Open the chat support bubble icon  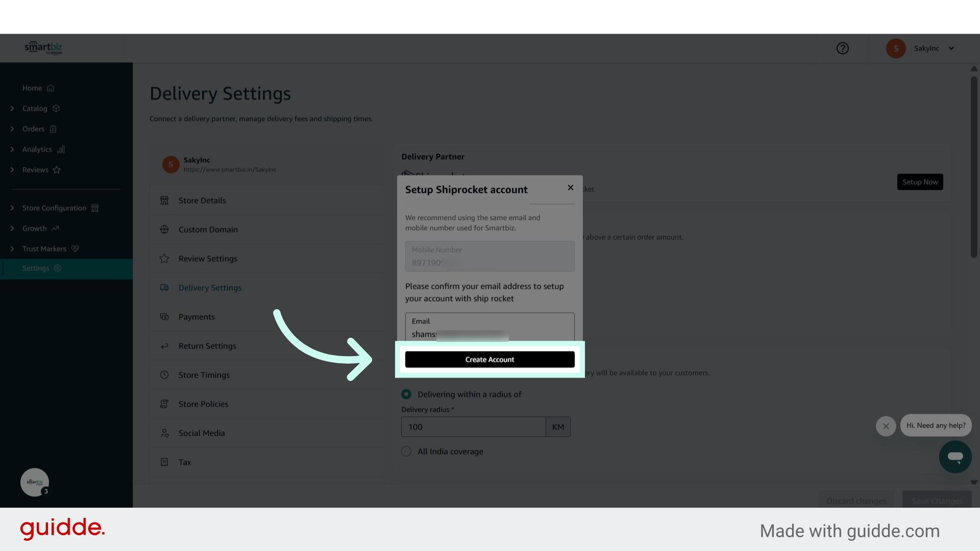[955, 457]
